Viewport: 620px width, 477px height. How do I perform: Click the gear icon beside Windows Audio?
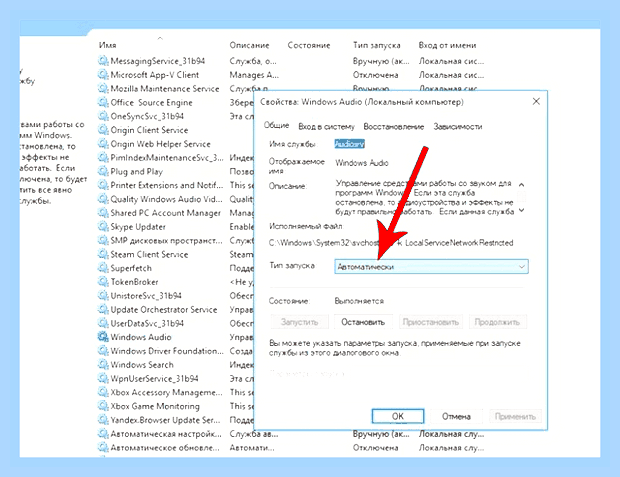[x=103, y=337]
